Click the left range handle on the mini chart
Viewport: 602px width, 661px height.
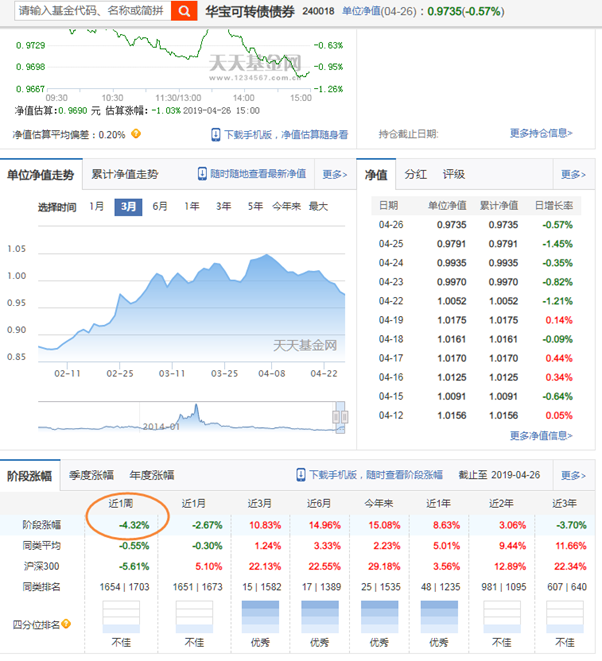click(336, 417)
